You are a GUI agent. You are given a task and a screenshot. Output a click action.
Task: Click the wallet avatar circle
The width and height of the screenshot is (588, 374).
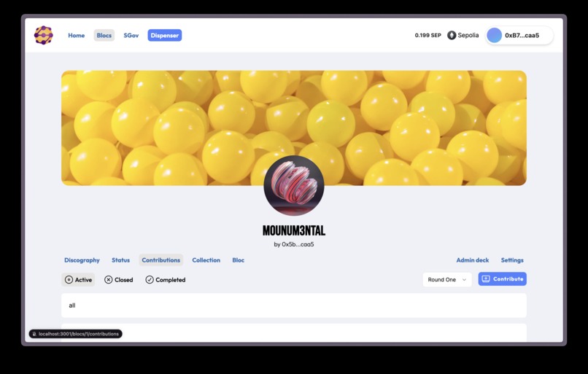click(x=494, y=35)
